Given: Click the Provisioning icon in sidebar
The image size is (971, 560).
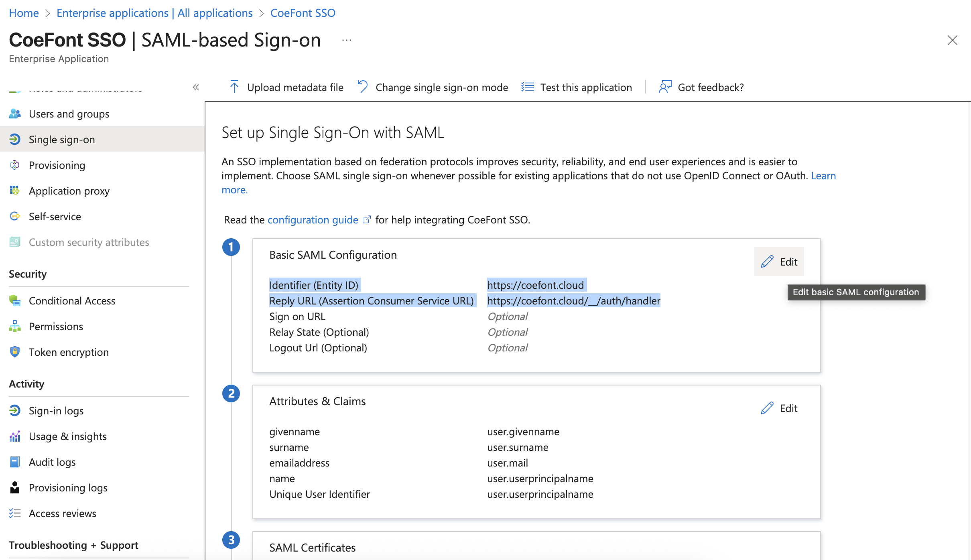Looking at the screenshot, I should tap(15, 165).
